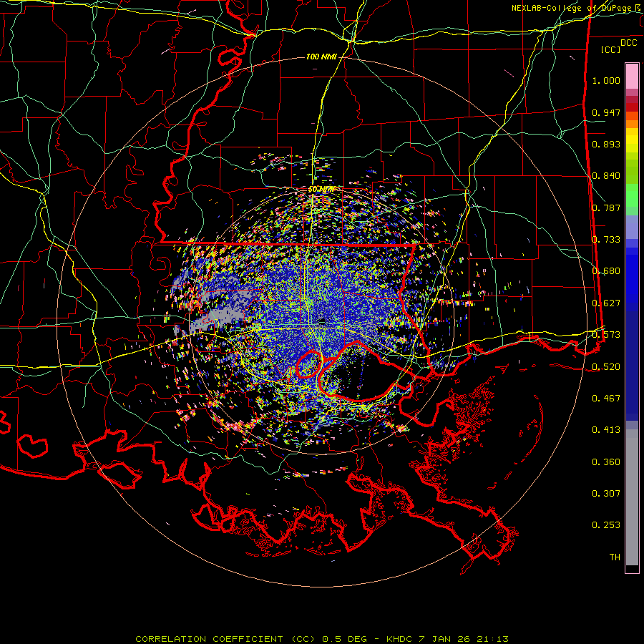Viewport: 644px width, 644px height.
Task: Pick the 0.307 legend value
Action: 606,494
